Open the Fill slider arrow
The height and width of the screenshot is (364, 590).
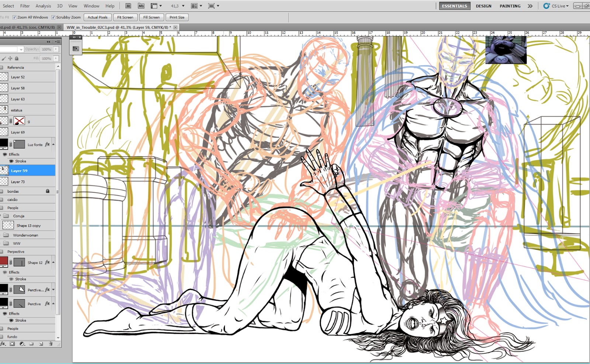(x=56, y=58)
